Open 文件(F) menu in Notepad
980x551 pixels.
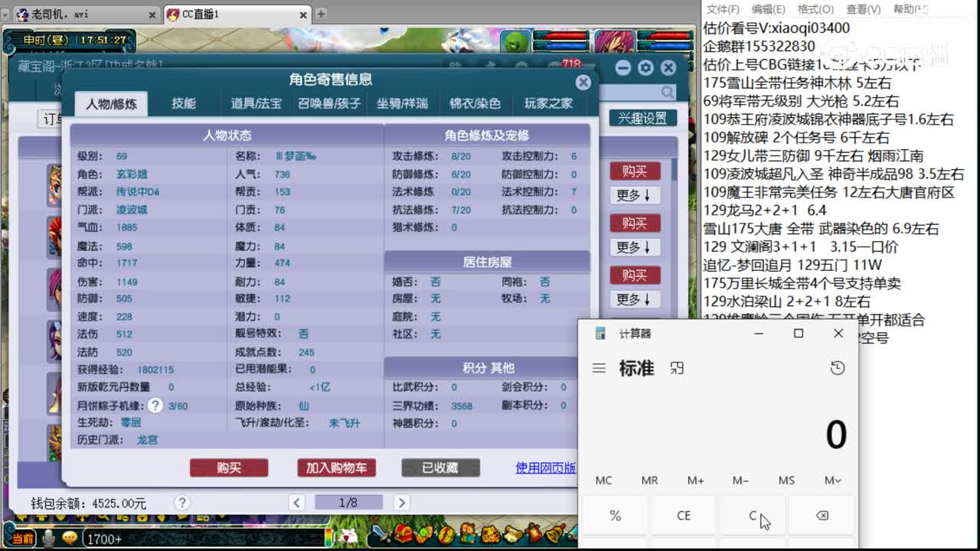723,9
